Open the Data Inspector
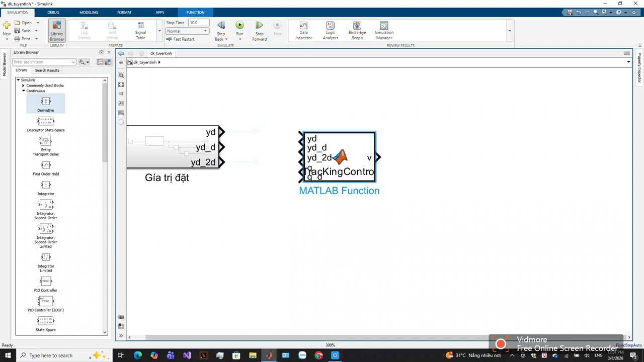Image resolution: width=644 pixels, height=362 pixels. (303, 31)
